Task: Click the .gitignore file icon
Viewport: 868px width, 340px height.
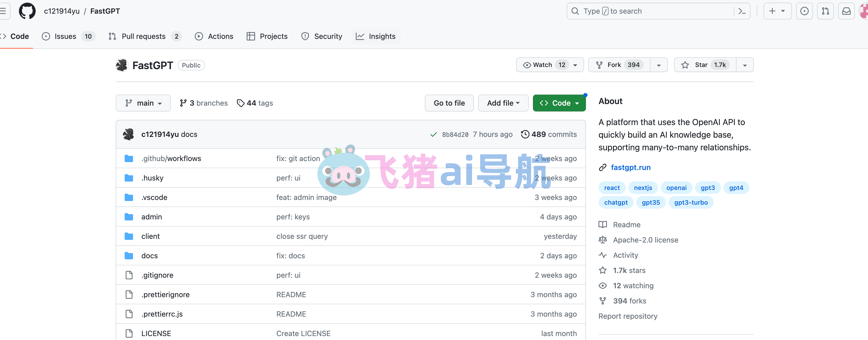Action: click(x=129, y=275)
